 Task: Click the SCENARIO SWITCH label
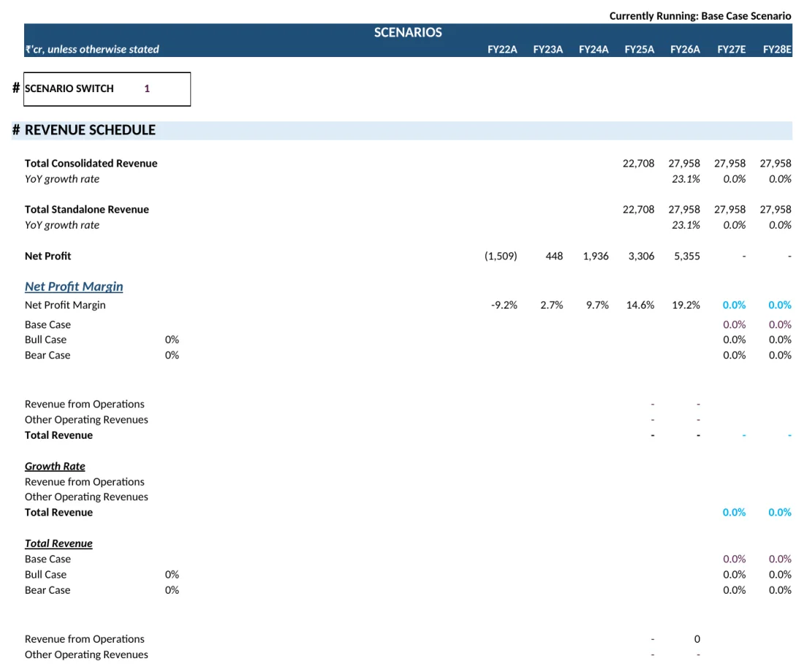(x=69, y=88)
